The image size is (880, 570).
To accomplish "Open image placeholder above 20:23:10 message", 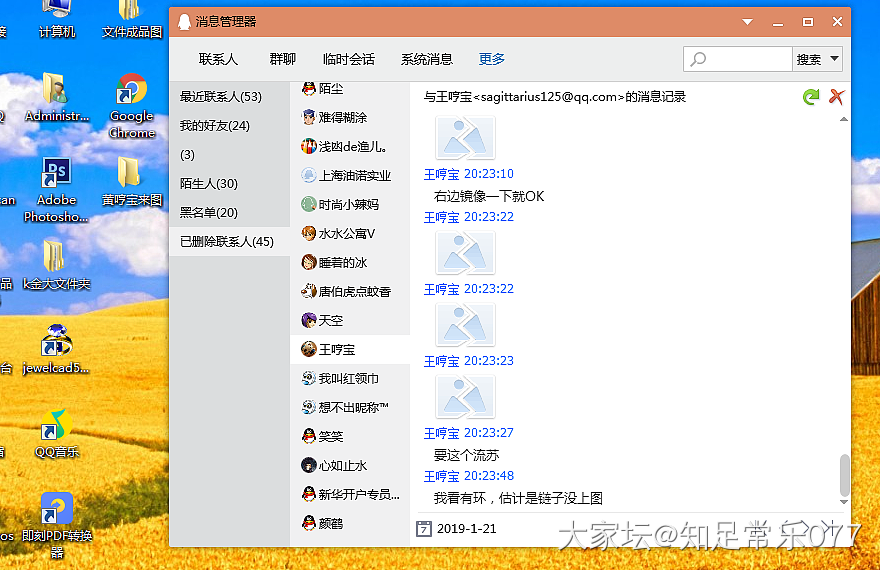I will point(465,137).
